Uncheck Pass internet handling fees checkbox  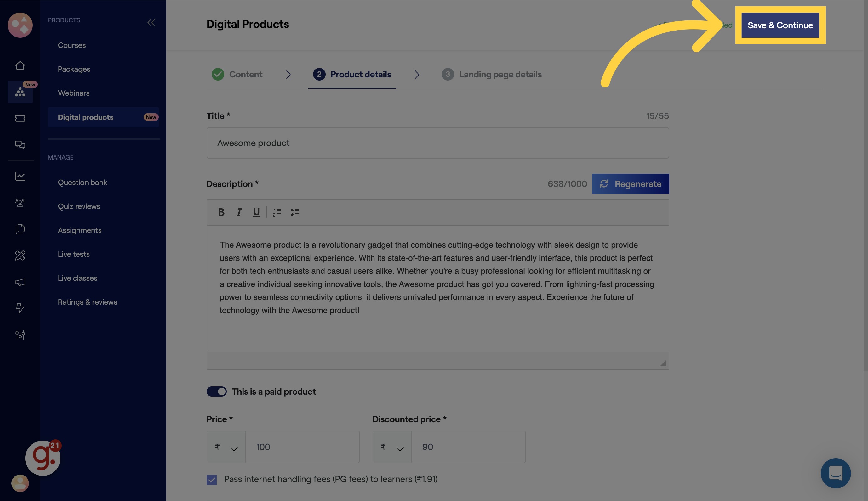[212, 480]
